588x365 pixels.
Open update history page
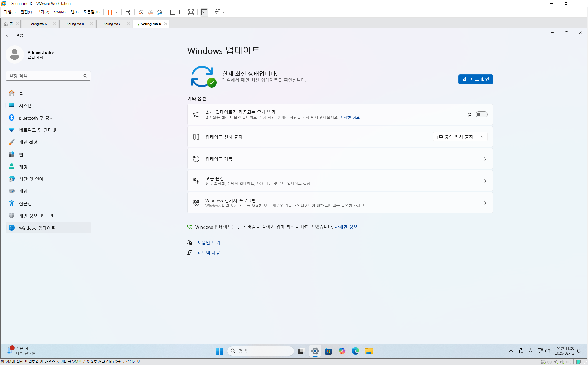pos(340,159)
